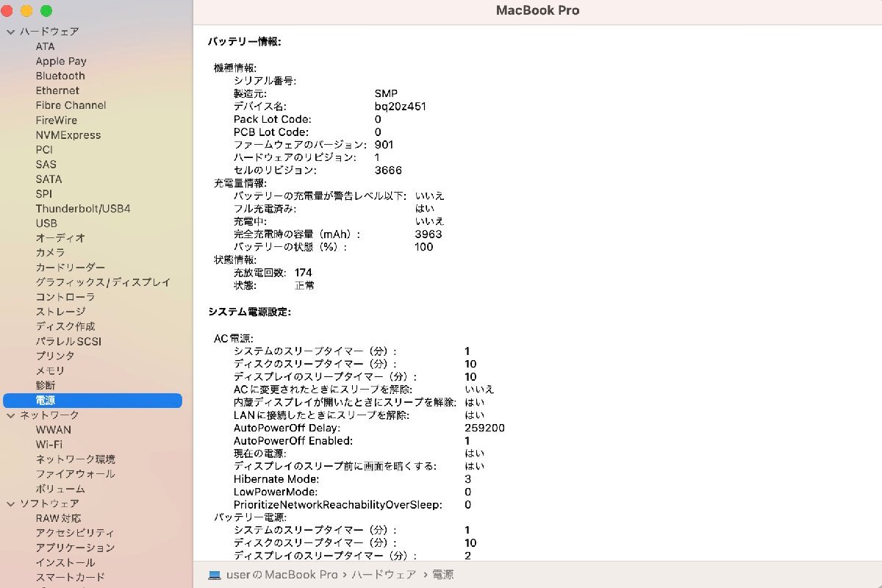The image size is (882, 588).
Task: Select ATA in the sidebar
Action: click(x=45, y=46)
